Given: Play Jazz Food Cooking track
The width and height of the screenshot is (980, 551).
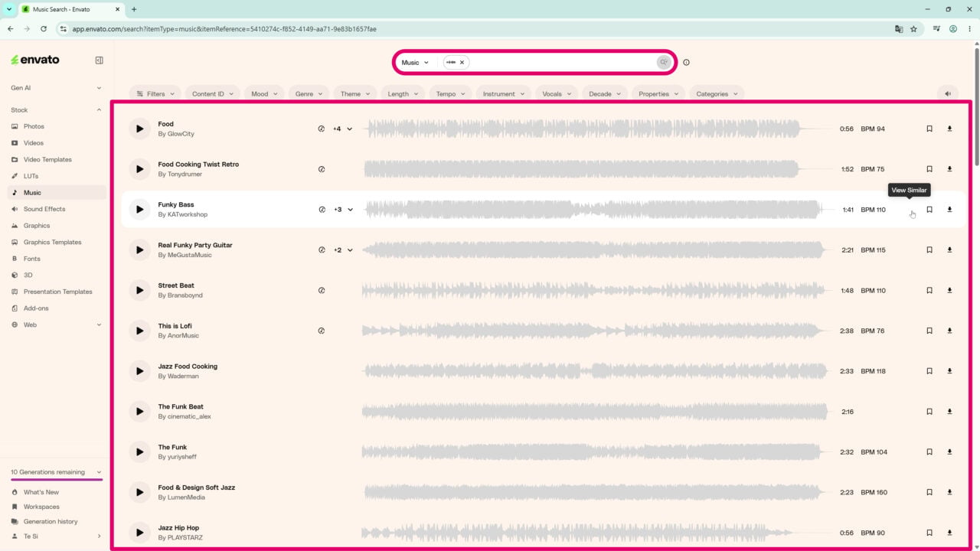Looking at the screenshot, I should [139, 371].
